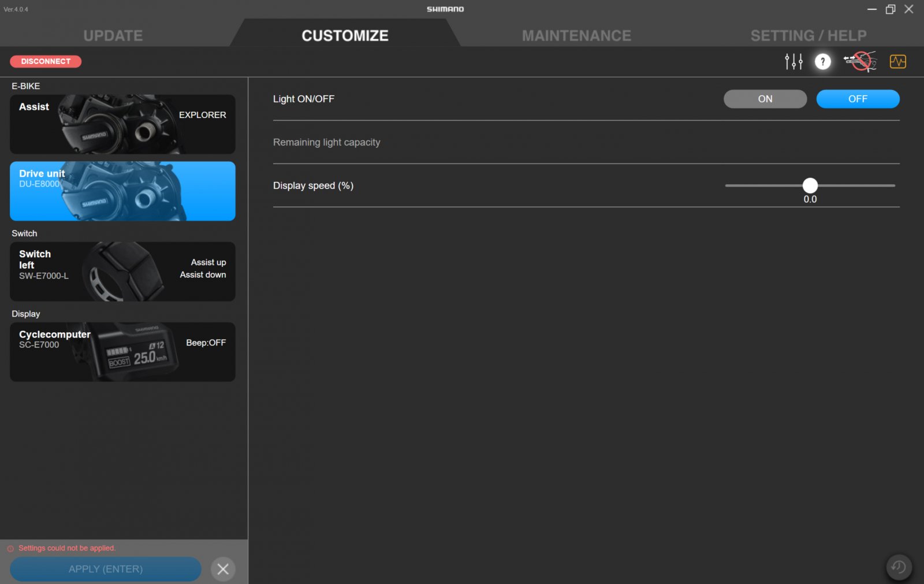The height and width of the screenshot is (584, 924).
Task: Click the SHIMANO title logo
Action: 445,9
